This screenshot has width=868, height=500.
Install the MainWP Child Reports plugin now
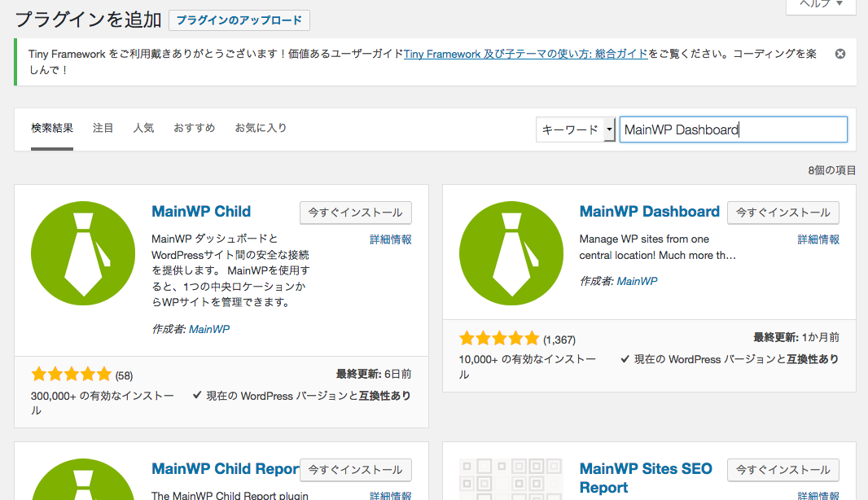pos(355,470)
